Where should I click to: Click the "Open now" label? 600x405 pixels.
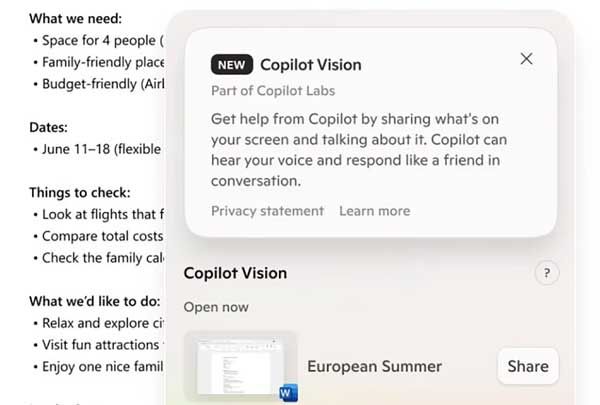(216, 307)
